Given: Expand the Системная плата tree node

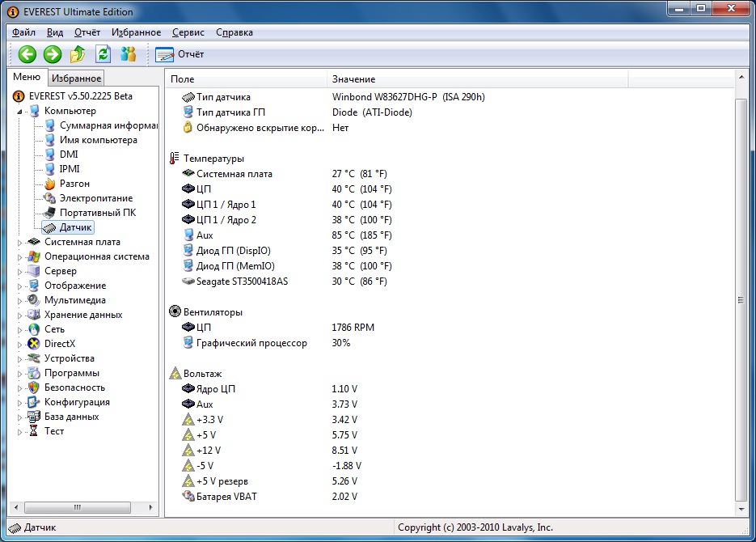Looking at the screenshot, I should pyautogui.click(x=20, y=242).
